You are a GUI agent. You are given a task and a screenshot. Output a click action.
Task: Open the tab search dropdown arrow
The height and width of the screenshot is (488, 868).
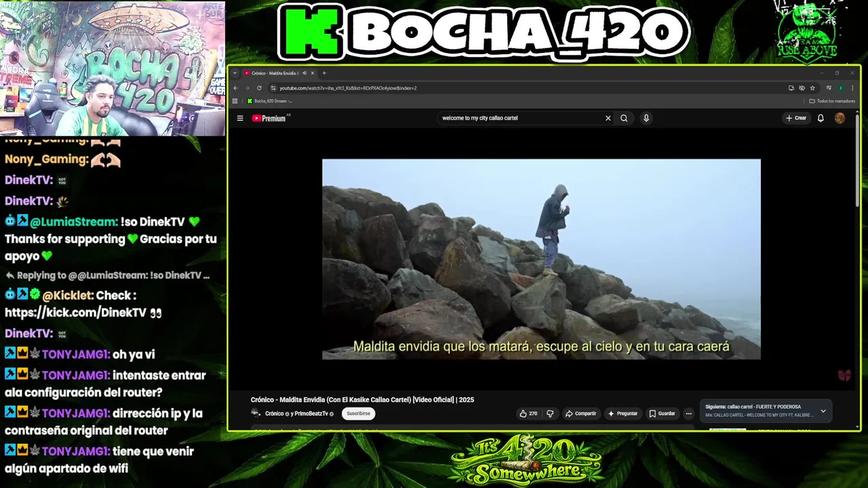[x=235, y=73]
